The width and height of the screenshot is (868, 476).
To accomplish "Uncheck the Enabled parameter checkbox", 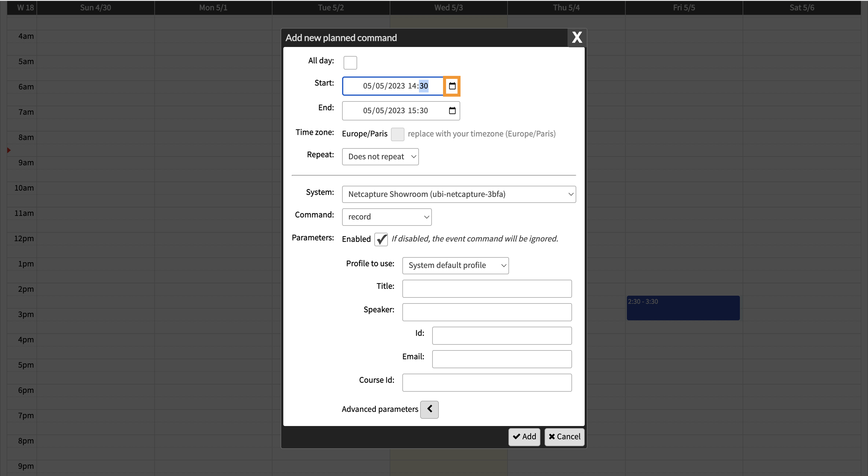I will click(381, 239).
